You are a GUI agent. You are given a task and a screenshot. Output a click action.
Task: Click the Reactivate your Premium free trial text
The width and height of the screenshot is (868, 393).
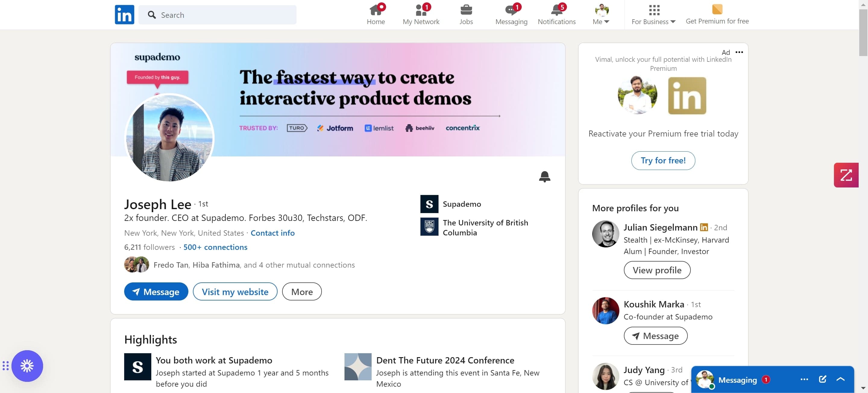pos(663,134)
